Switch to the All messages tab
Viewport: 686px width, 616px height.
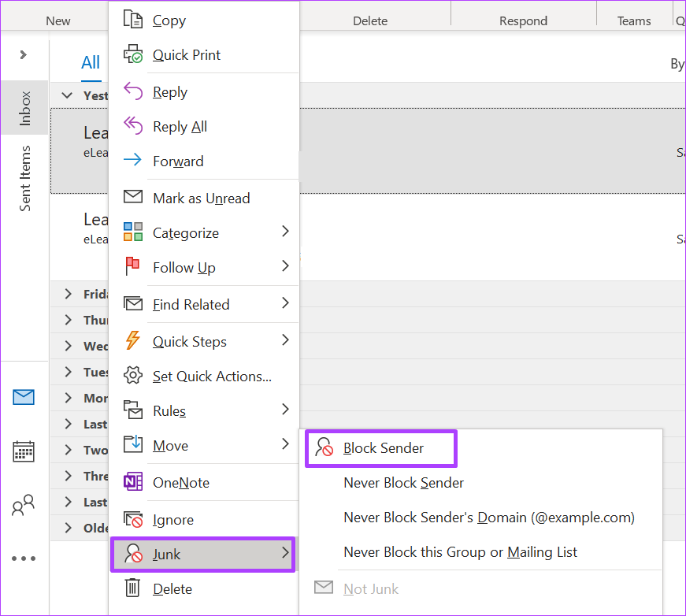91,62
